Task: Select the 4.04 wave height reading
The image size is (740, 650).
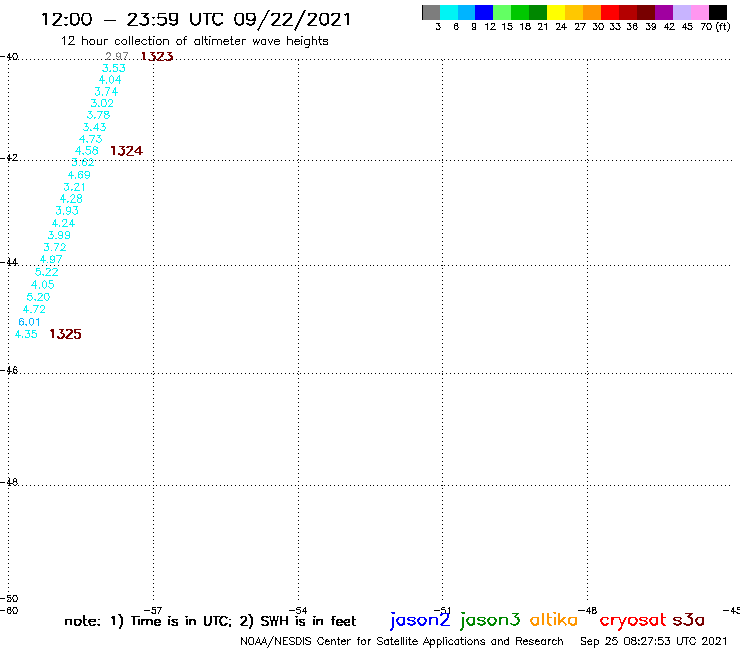Action: pos(110,80)
